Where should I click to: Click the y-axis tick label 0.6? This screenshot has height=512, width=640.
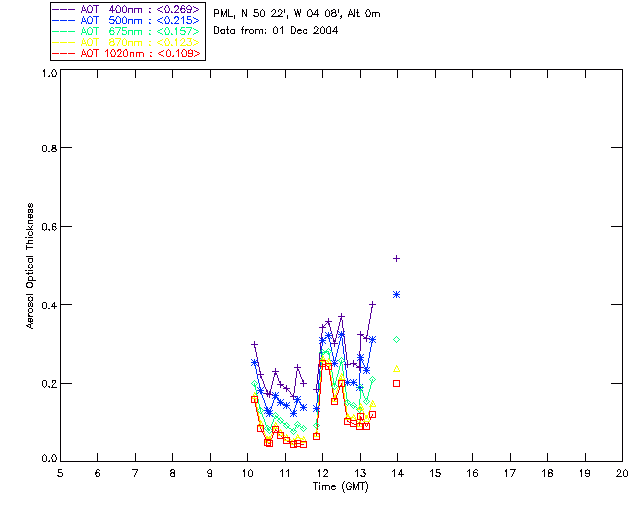click(x=49, y=227)
